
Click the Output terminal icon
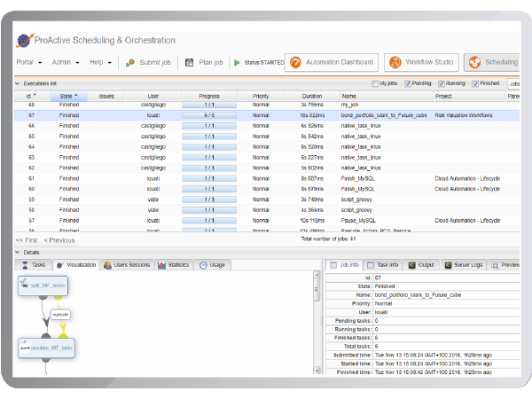pyautogui.click(x=412, y=265)
